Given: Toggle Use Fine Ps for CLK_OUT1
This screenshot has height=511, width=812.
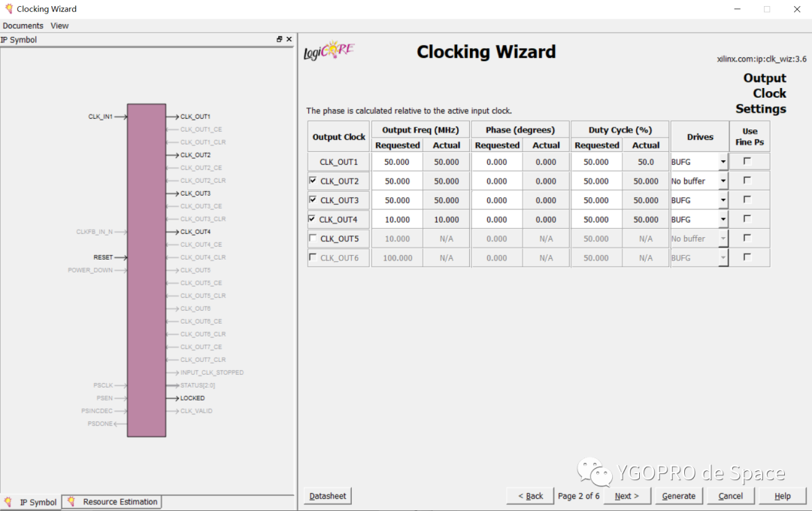Looking at the screenshot, I should pyautogui.click(x=747, y=161).
